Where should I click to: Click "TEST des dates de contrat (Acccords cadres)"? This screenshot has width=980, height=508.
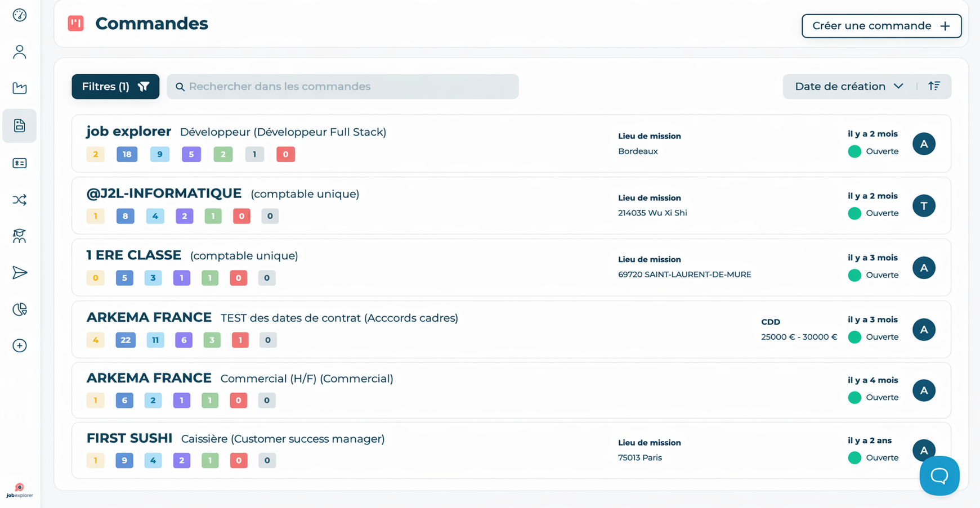tap(339, 318)
